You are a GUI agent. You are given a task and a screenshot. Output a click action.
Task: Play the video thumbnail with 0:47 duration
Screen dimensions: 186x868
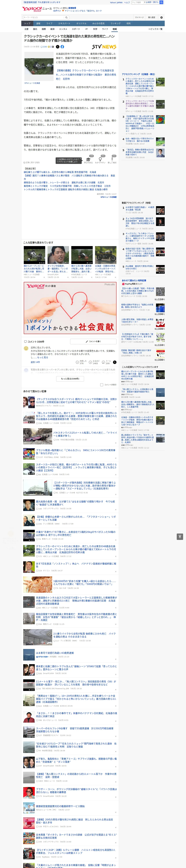[x=160, y=222]
